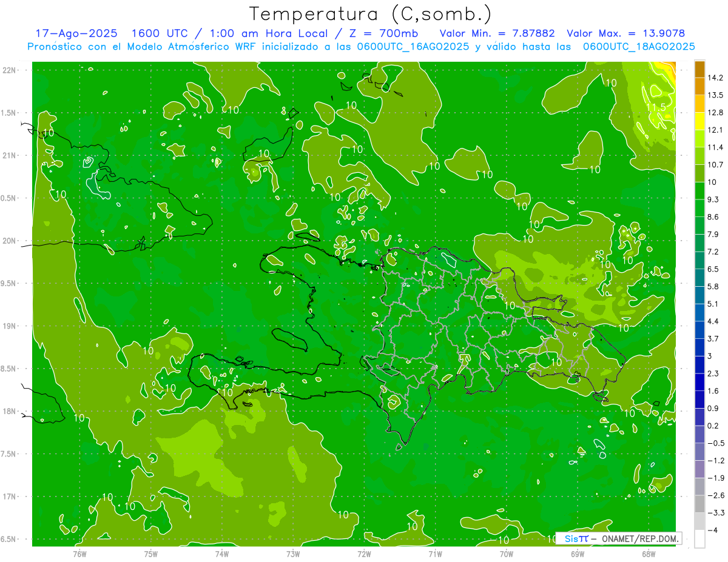Click the "-2.6" legend value
This screenshot has height=562, width=728.
click(716, 495)
